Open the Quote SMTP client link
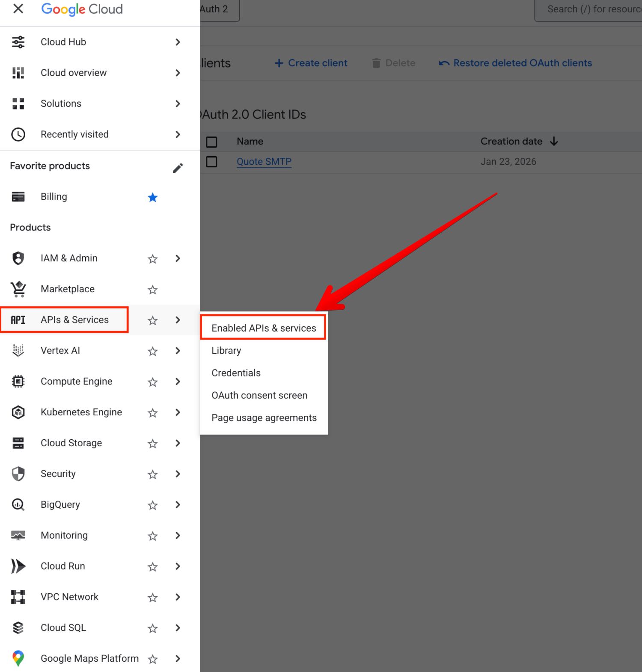The width and height of the screenshot is (642, 672). point(264,162)
